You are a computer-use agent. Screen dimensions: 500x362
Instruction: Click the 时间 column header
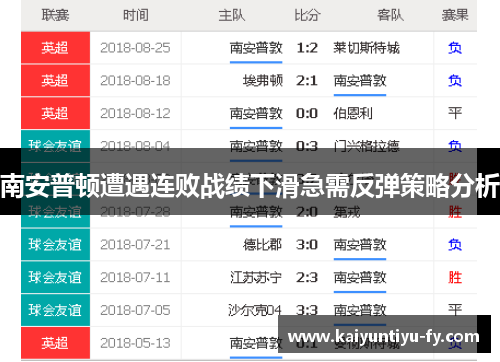(136, 15)
